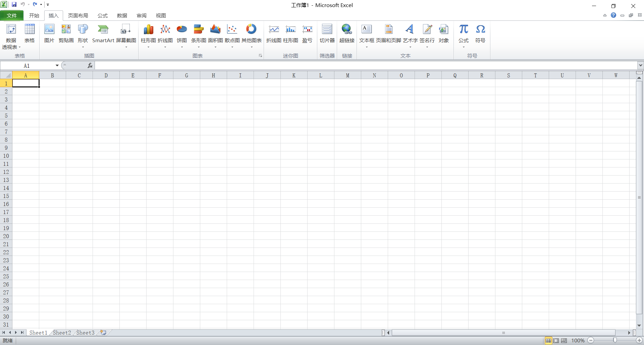644x345 pixels.
Task: Insert an equation from the Symbols group
Action: coord(464,33)
